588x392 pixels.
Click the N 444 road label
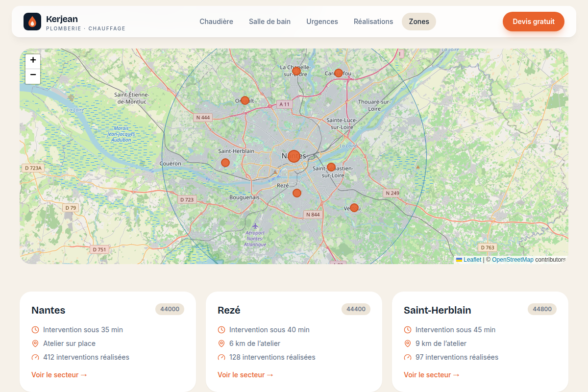203,118
